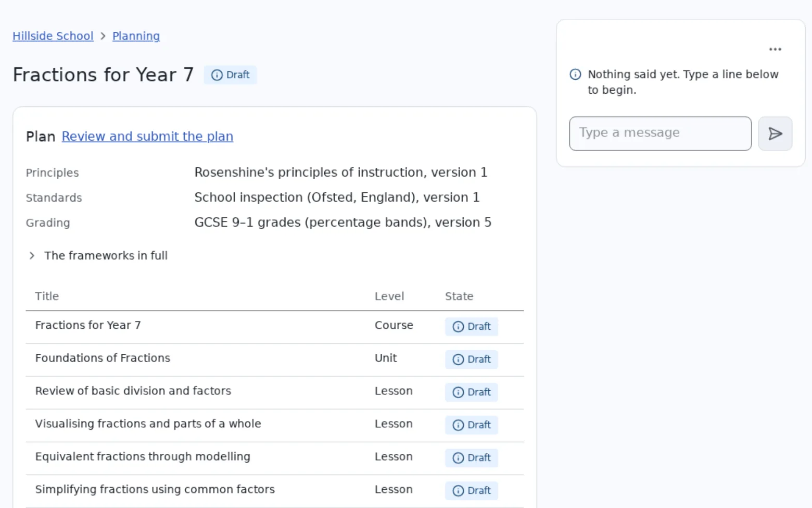Image resolution: width=812 pixels, height=508 pixels.
Task: Click the info icon beside 'Nothing said yet'
Action: 575,75
